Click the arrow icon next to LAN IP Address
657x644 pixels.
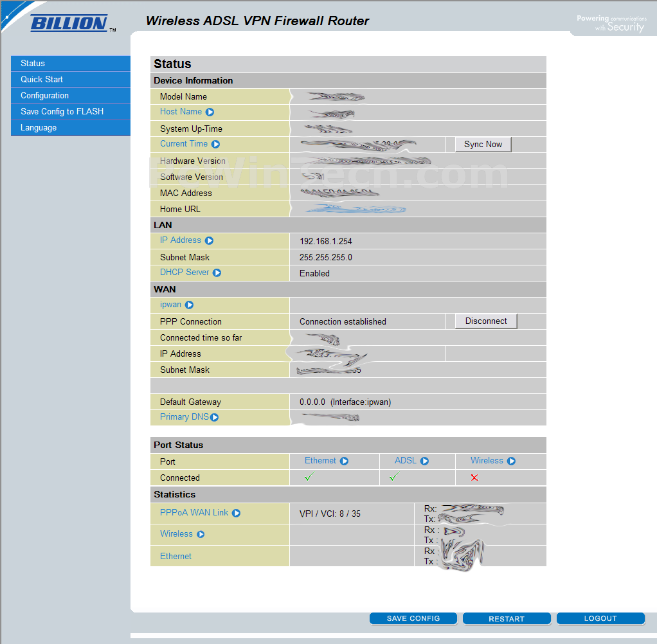(209, 240)
